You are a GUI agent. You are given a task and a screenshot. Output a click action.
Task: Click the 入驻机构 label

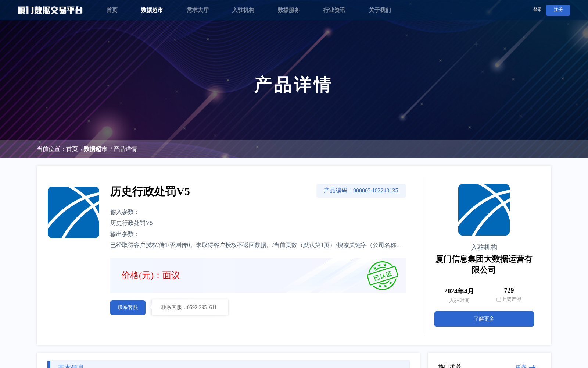pyautogui.click(x=484, y=247)
